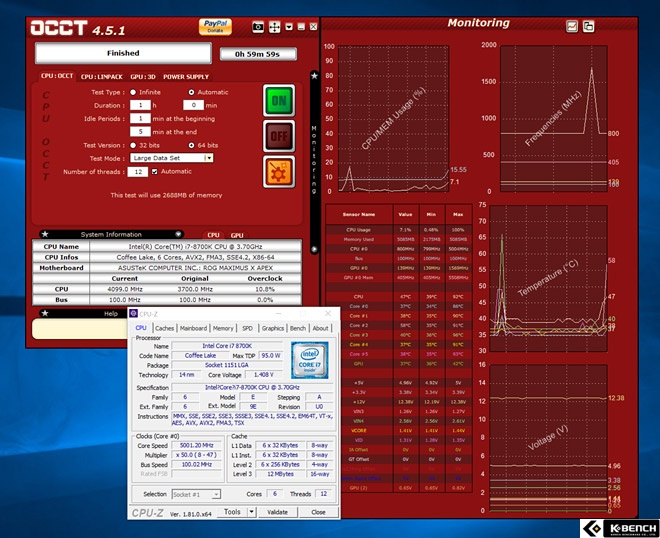This screenshot has height=538, width=660.
Task: Open OCCT settings via the orange gear icon
Action: (279, 172)
